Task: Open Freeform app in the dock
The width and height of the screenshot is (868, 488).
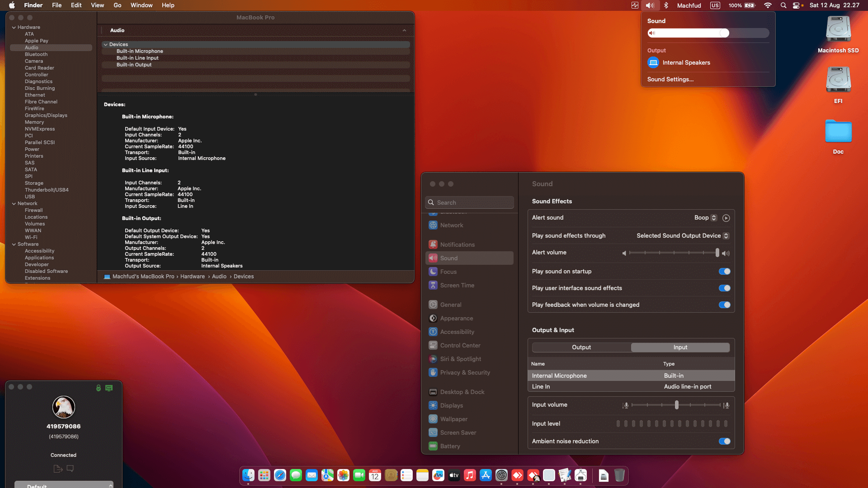Action: [x=438, y=475]
